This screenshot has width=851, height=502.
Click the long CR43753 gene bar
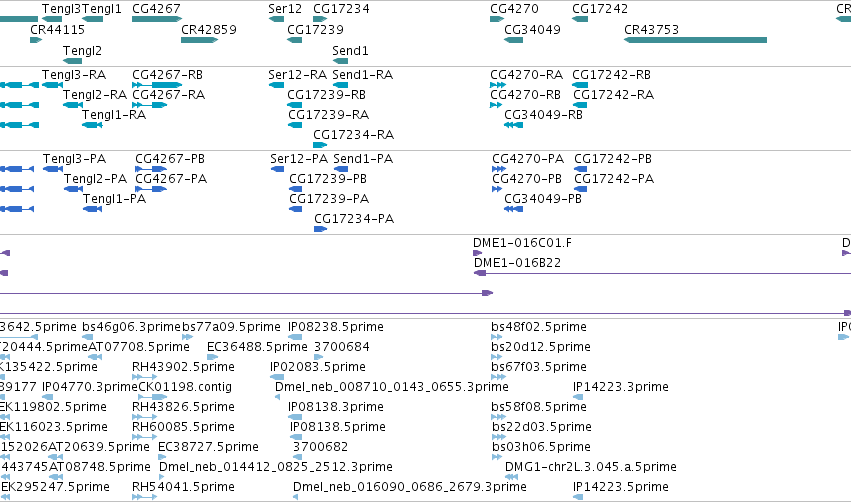coord(695,40)
